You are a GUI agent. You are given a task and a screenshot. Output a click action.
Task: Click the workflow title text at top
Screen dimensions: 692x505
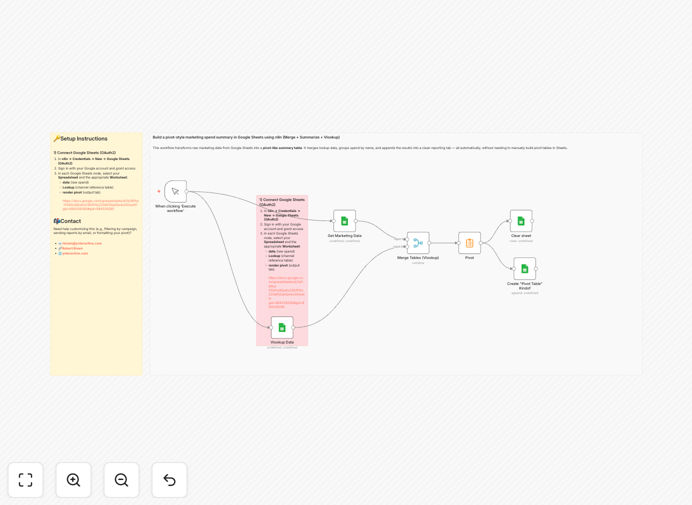coord(246,137)
